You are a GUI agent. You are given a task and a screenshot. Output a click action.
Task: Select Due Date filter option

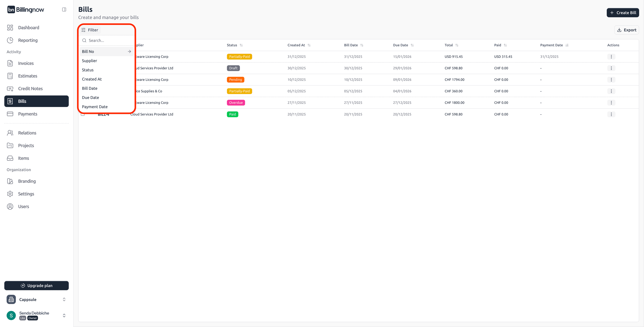91,97
